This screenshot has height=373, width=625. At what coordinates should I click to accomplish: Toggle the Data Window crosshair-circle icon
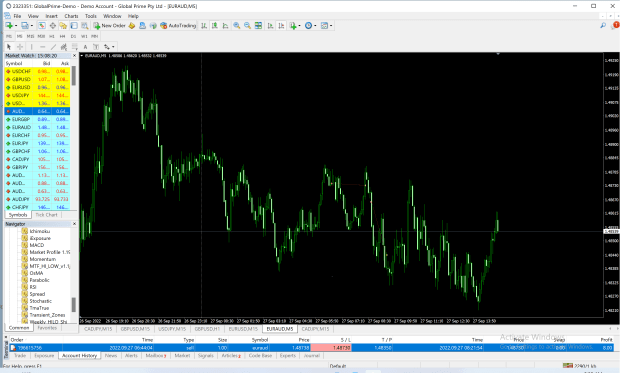point(53,26)
